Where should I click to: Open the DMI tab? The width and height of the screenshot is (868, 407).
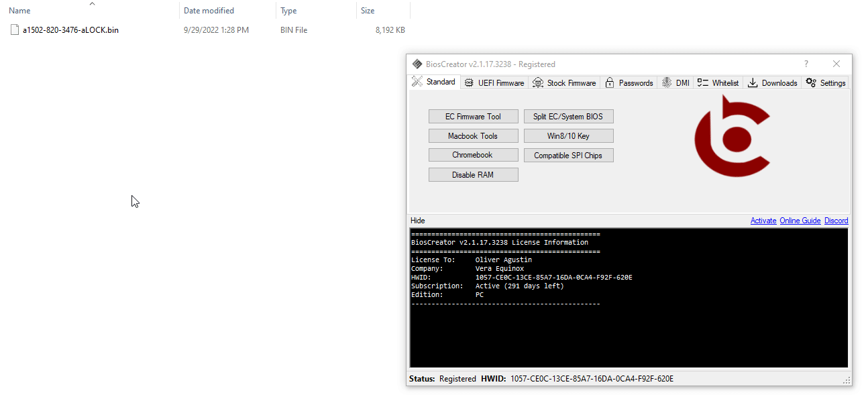[x=675, y=83]
